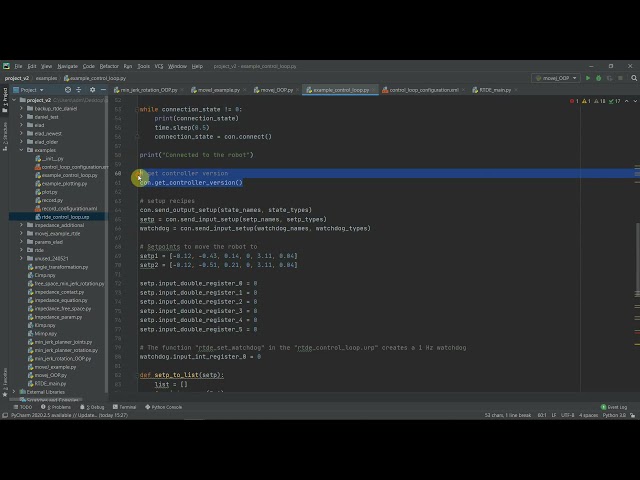
Task: Open the Favorites side tool window
Action: tap(5, 382)
